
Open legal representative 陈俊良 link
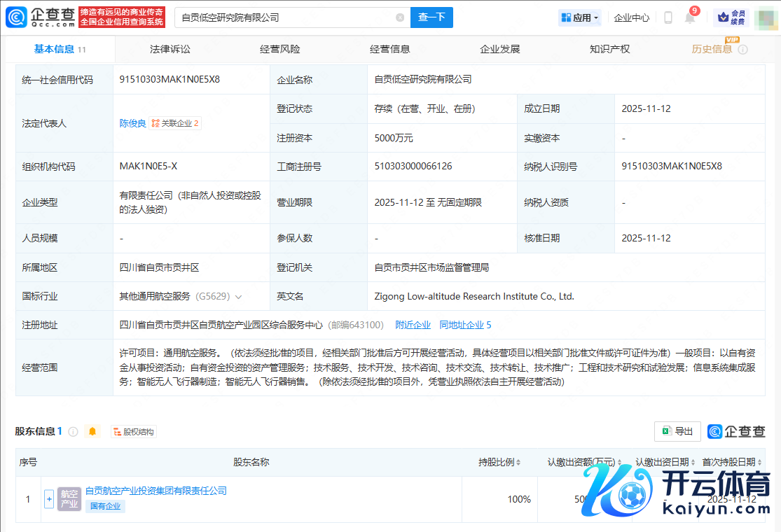tap(132, 123)
